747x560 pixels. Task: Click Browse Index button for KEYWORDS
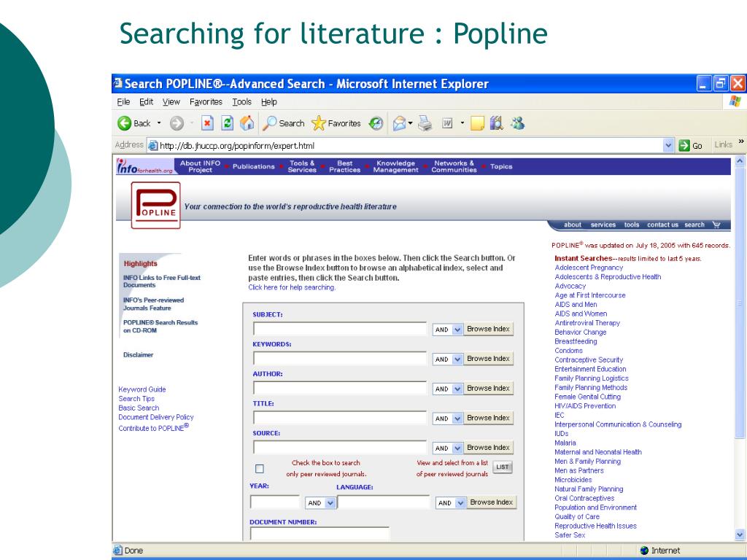[488, 359]
